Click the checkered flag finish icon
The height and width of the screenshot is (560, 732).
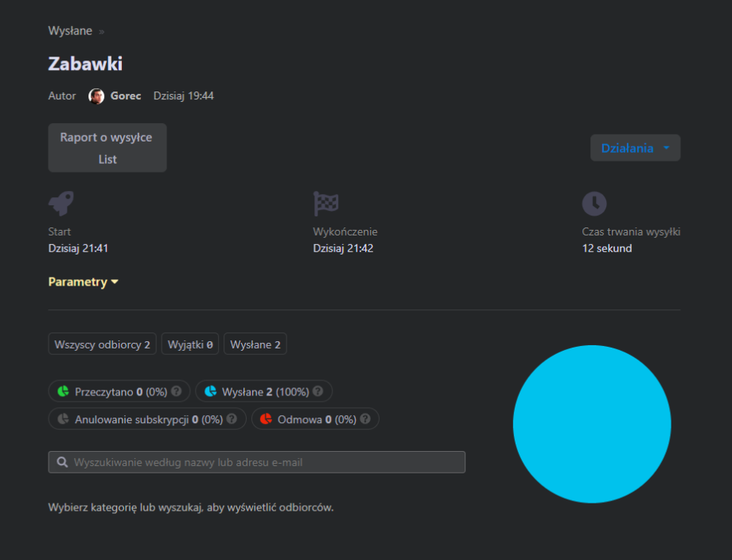(326, 204)
